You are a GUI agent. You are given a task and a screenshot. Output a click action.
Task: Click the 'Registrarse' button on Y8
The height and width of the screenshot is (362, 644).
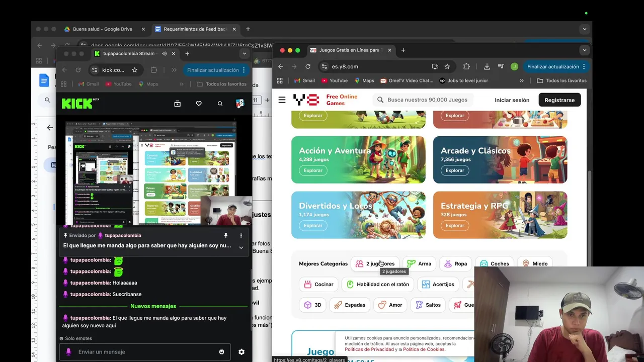coord(559,100)
